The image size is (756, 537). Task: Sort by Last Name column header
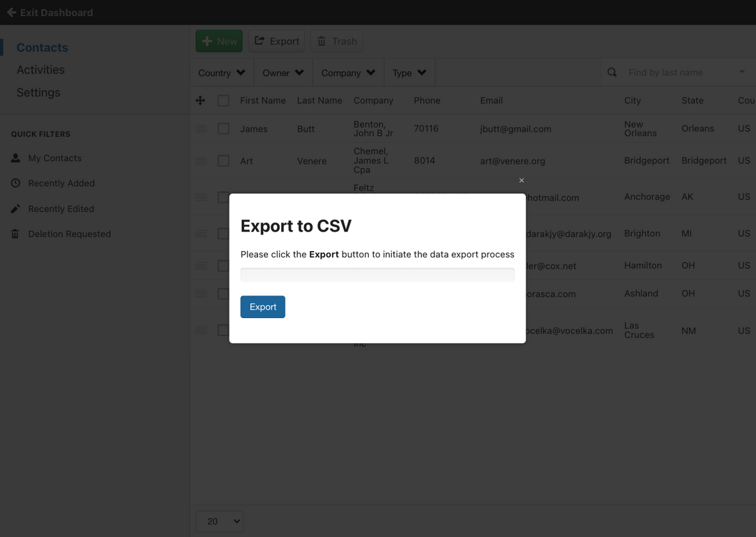pyautogui.click(x=319, y=100)
